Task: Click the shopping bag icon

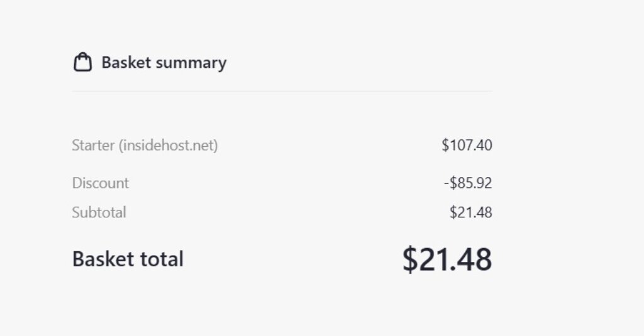Action: (x=82, y=63)
